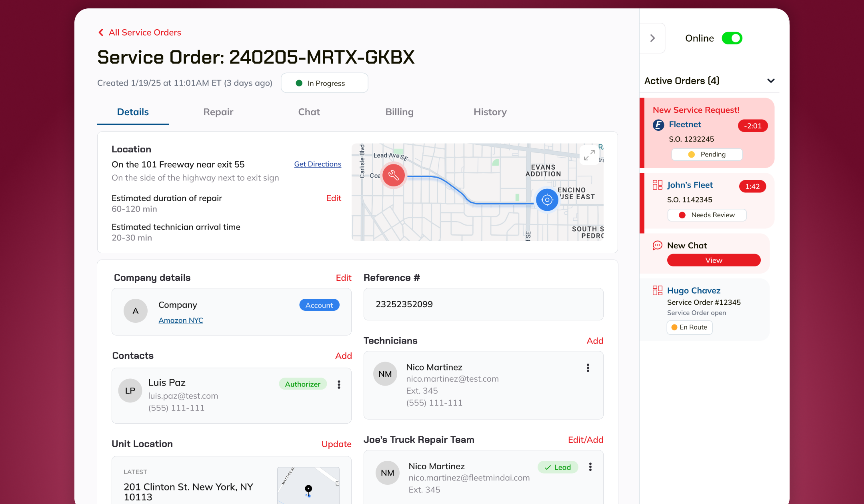Open Luis Paz contact options menu

coord(339,384)
